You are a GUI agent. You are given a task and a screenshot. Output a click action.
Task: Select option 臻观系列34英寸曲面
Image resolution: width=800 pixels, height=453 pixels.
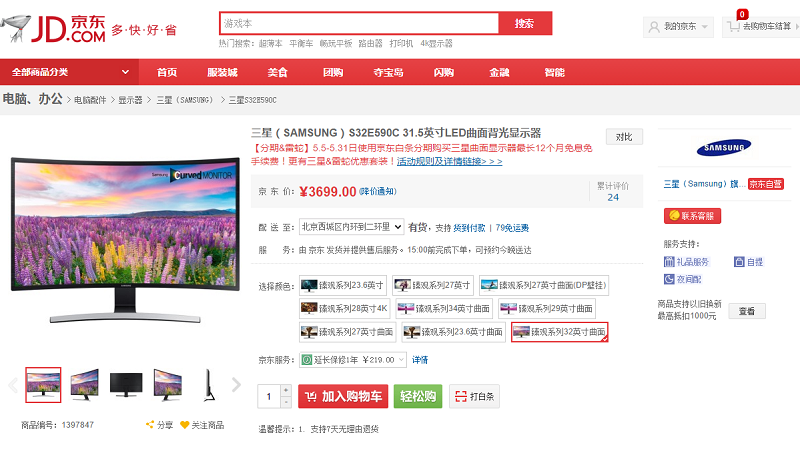coord(444,309)
